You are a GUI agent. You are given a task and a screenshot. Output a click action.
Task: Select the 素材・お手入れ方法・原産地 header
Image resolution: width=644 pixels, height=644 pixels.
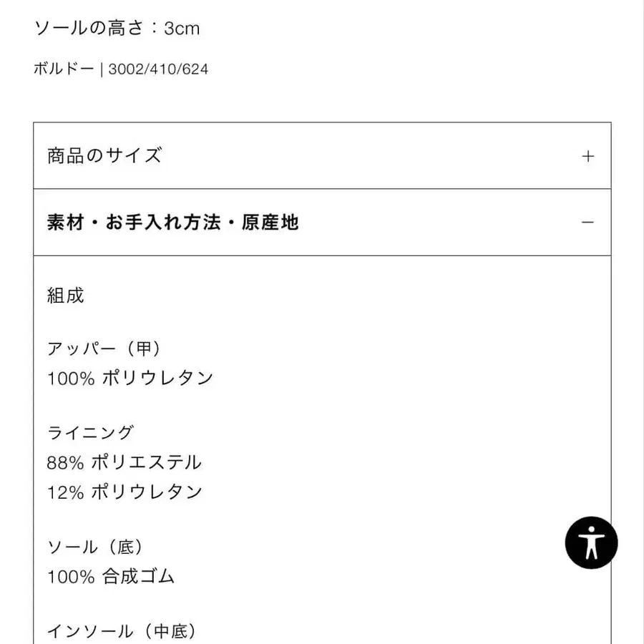pos(172,223)
